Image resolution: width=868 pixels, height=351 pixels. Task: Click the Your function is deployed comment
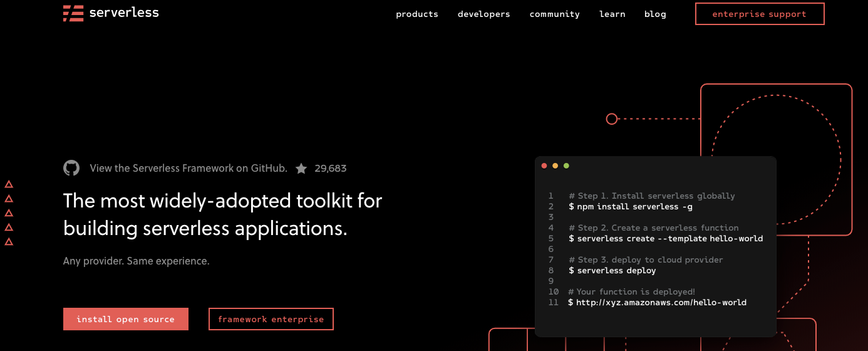631,291
